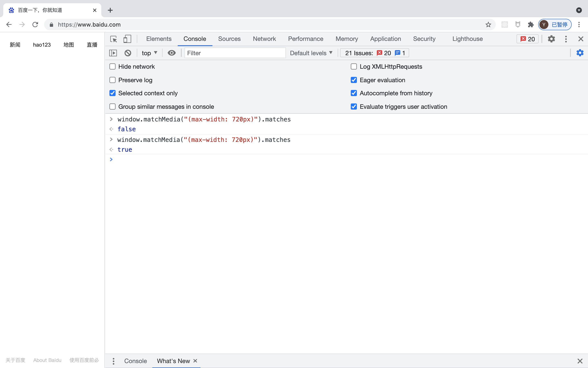Create live expression with eye icon
The image size is (588, 368).
171,53
